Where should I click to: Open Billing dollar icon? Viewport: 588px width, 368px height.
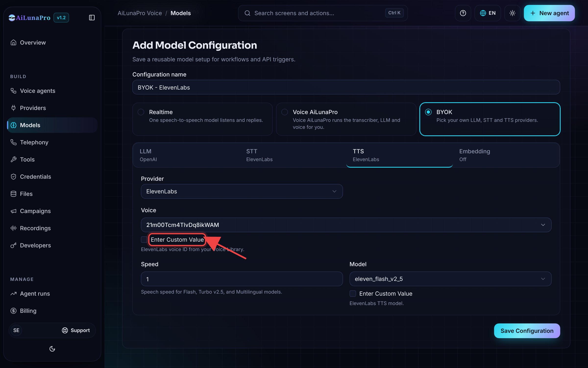coord(13,311)
